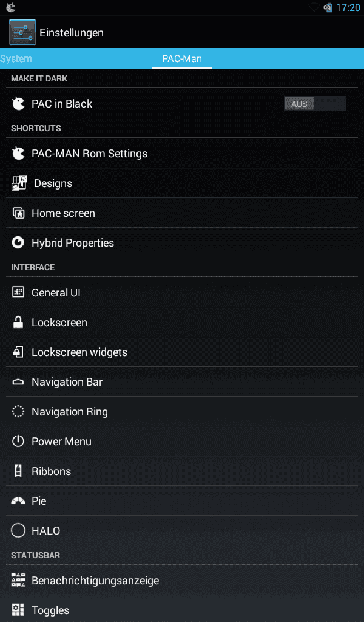Open the Toggles settings entry
This screenshot has height=622, width=364.
pos(182,609)
